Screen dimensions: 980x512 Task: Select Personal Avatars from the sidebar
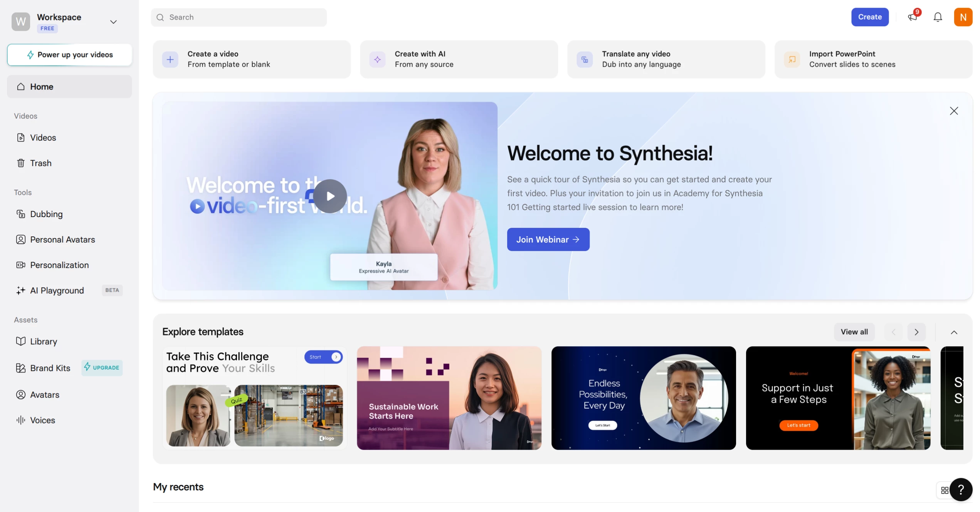point(62,239)
